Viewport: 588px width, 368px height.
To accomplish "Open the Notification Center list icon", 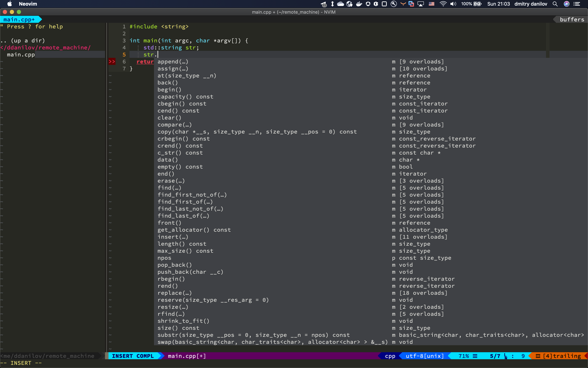I will tap(577, 4).
